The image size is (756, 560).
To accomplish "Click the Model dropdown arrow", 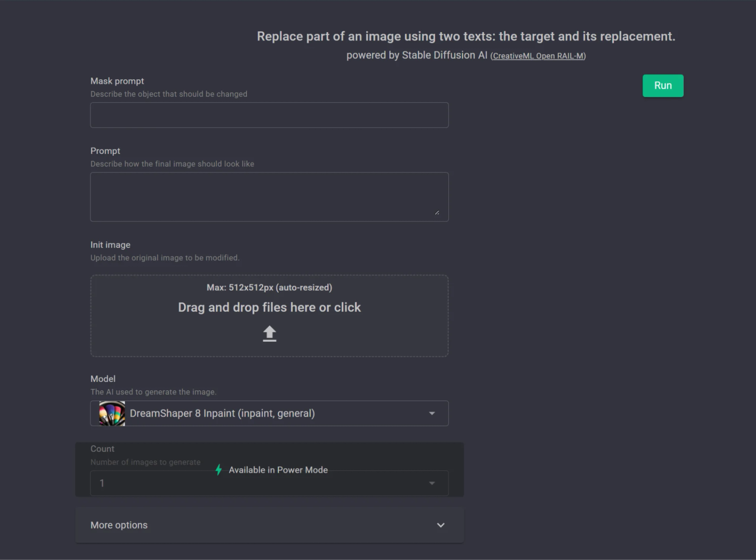I will click(x=431, y=414).
